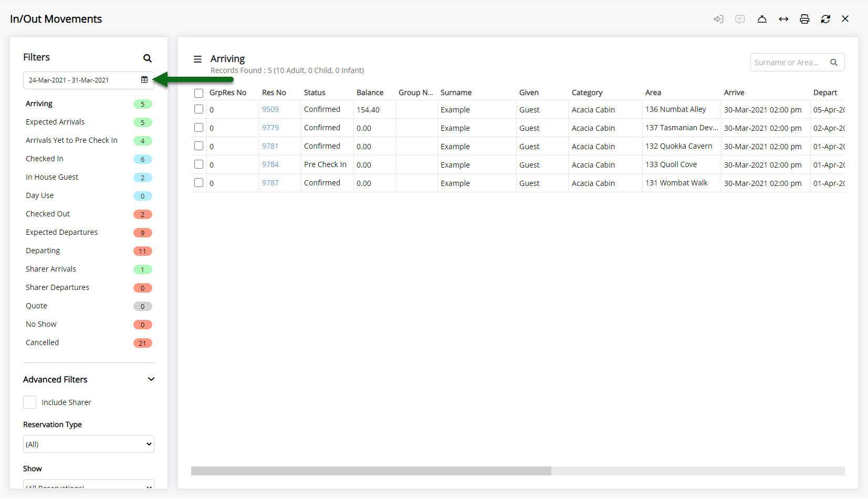Open the date range calendar picker
This screenshot has height=498, width=868.
(x=144, y=80)
